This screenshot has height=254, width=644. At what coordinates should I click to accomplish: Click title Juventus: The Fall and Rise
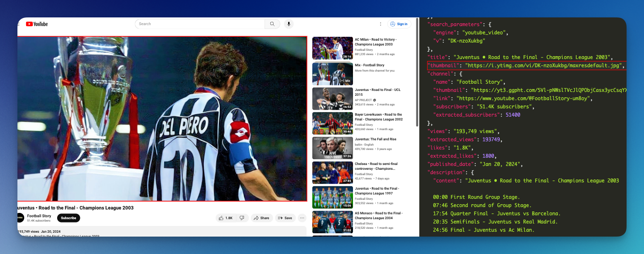[375, 139]
